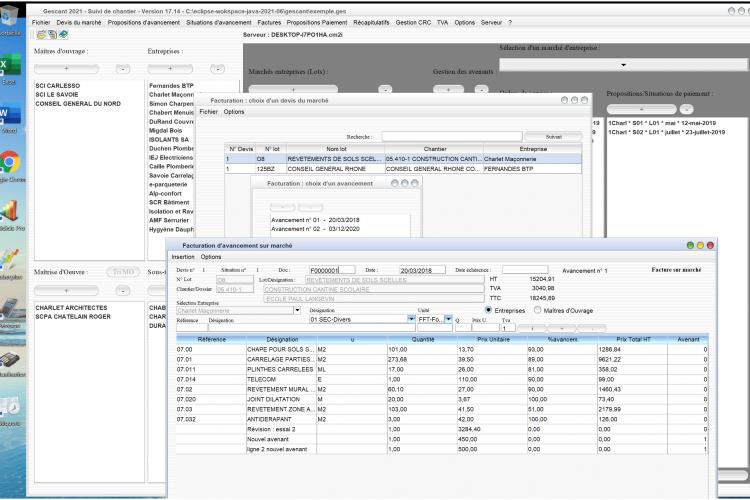Expand the 01 SEC-Divers designation dropdown
This screenshot has height=500, width=750.
411,319
